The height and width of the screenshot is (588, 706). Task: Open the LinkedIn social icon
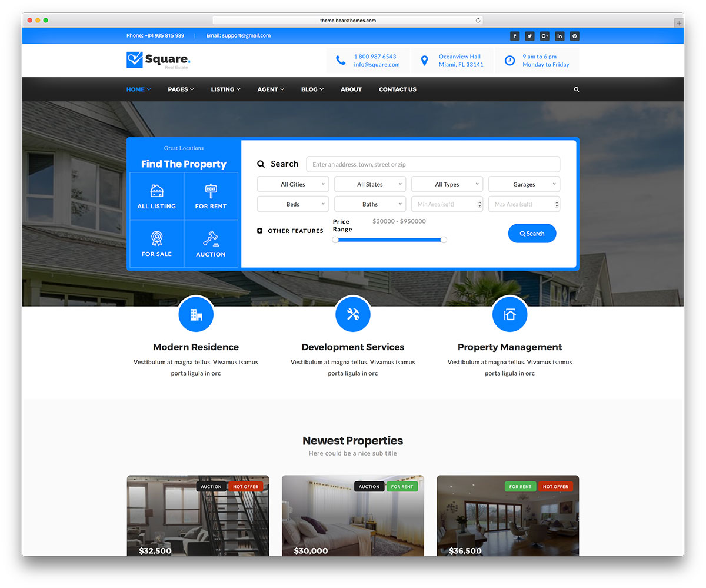(560, 36)
